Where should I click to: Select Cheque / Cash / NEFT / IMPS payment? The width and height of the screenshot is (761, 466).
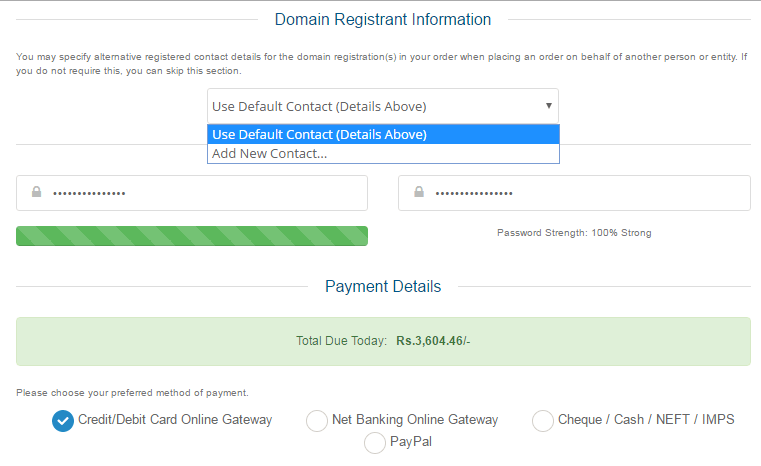[x=543, y=421]
